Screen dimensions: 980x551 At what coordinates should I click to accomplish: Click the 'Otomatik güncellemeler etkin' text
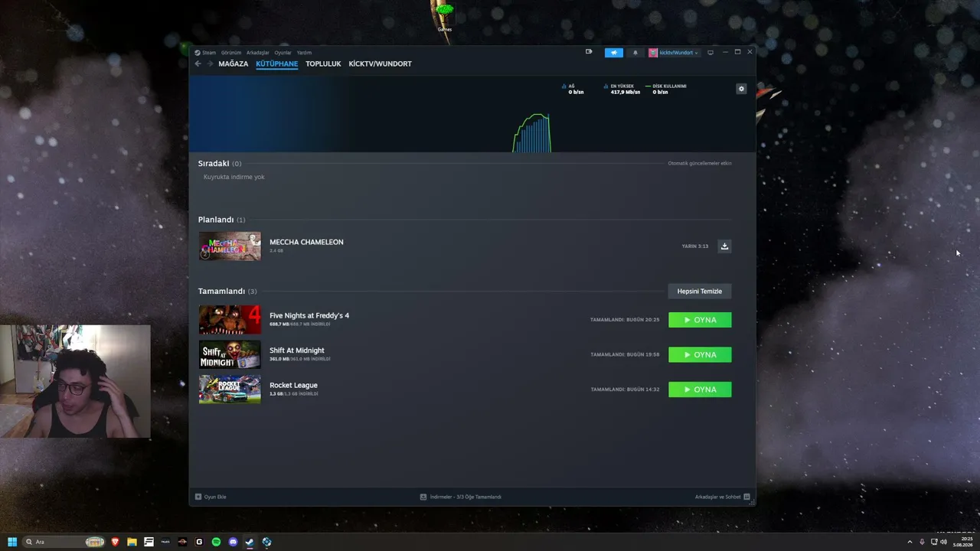click(x=700, y=163)
